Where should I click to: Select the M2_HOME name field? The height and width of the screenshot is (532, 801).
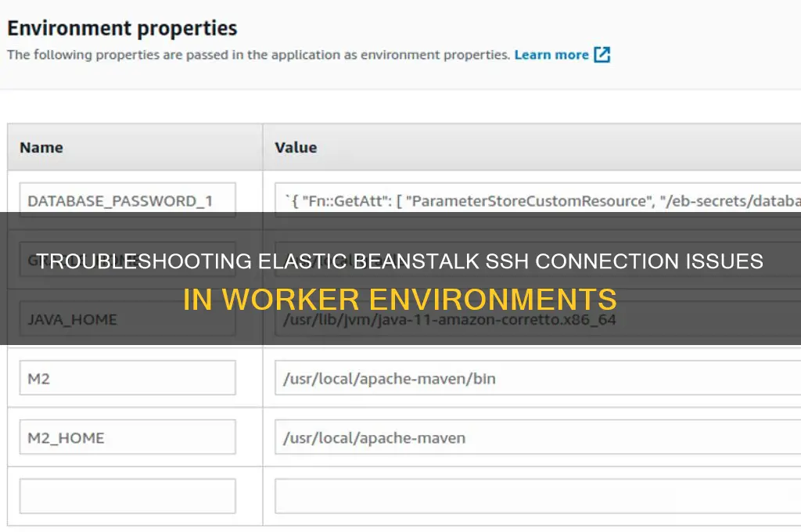[x=128, y=437]
